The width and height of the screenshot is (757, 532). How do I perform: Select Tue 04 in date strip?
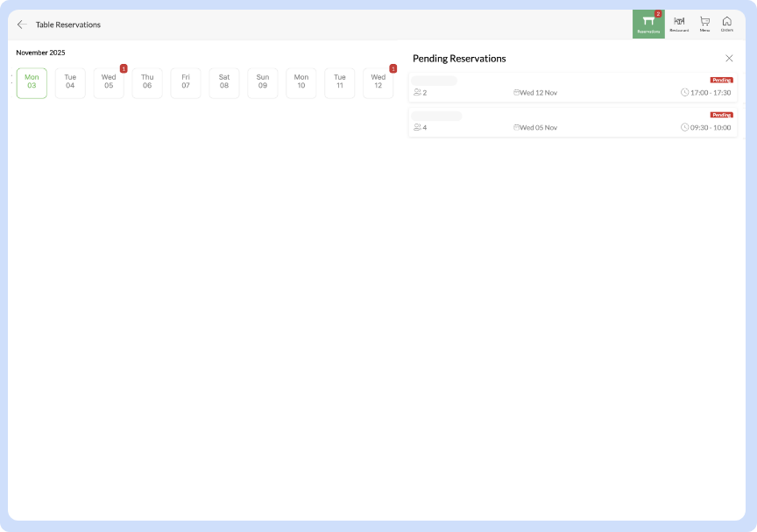click(x=70, y=83)
